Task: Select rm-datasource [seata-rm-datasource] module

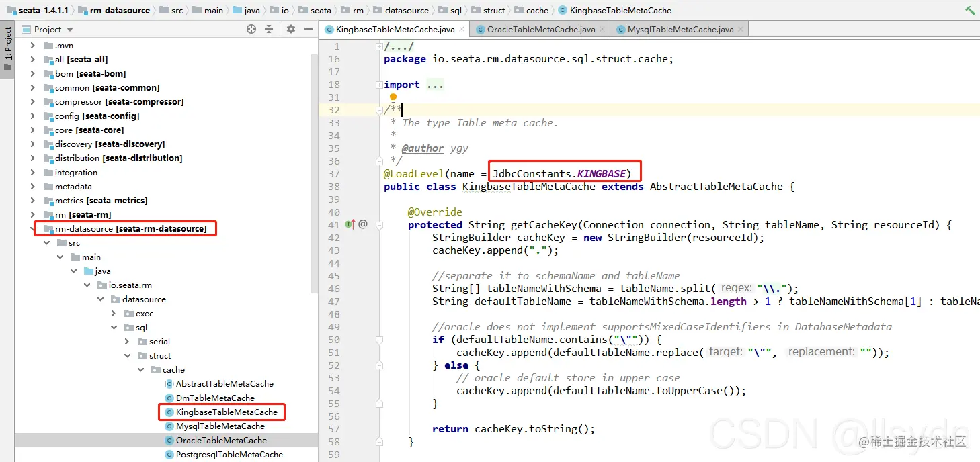Action: click(x=130, y=228)
